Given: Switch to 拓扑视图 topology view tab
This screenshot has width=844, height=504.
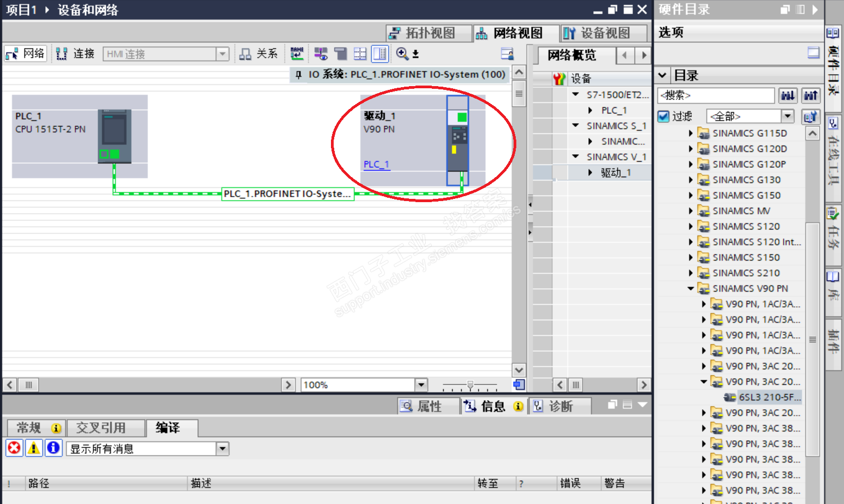Looking at the screenshot, I should point(429,33).
